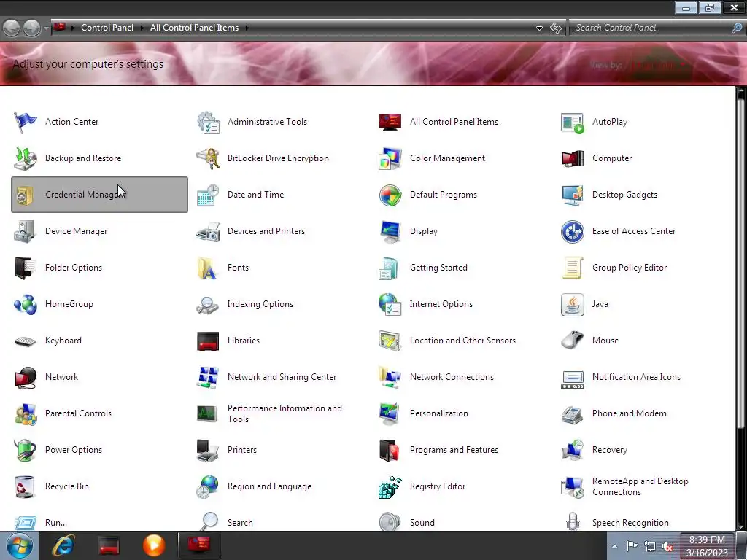Open RemoteApp and Desktop Connections link

tap(640, 486)
